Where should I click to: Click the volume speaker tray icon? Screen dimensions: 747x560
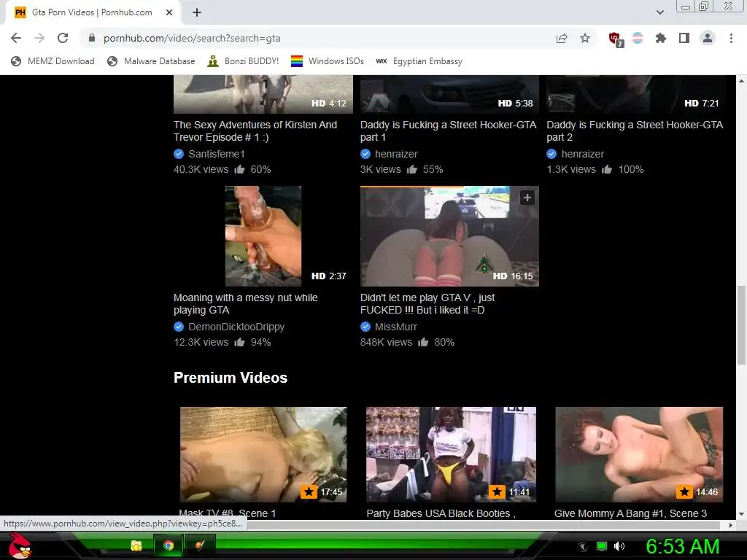(x=619, y=546)
